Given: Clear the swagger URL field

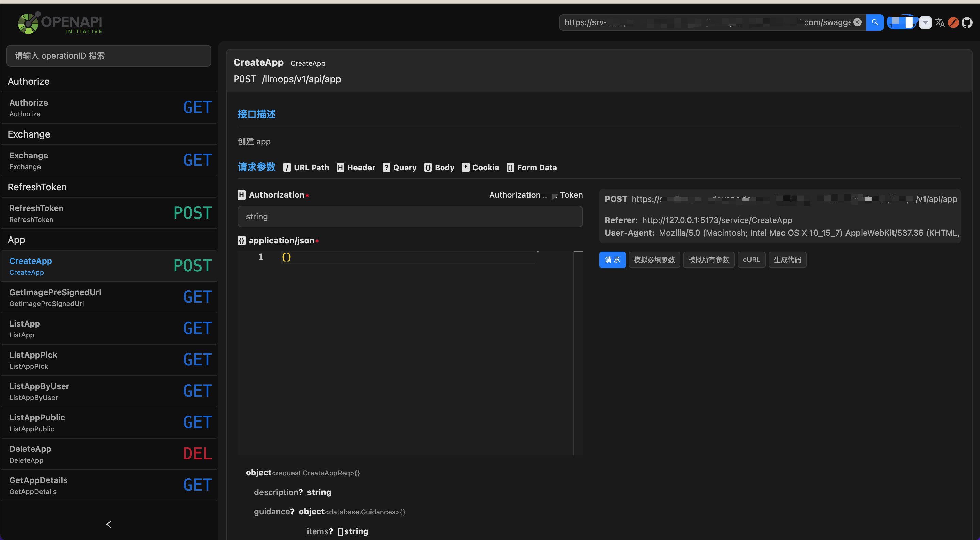Looking at the screenshot, I should [857, 22].
